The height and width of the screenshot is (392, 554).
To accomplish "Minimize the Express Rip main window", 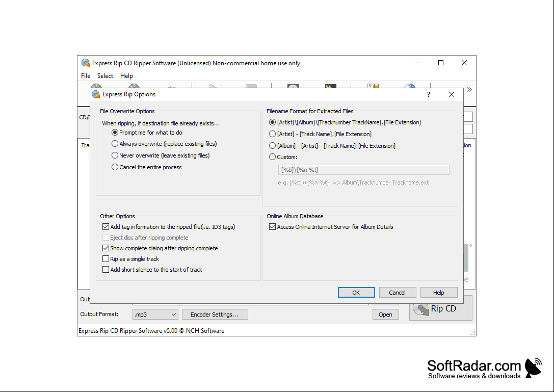I will (418, 63).
